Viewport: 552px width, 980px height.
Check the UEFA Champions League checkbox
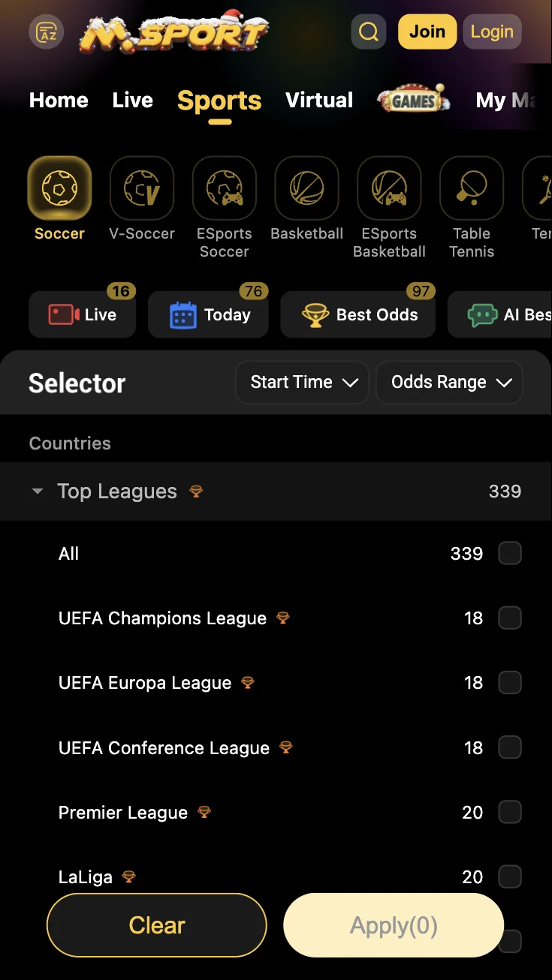pos(510,618)
